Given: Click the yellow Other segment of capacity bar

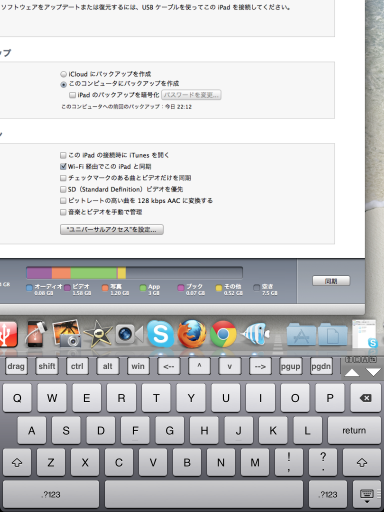Looking at the screenshot, I should [x=122, y=273].
